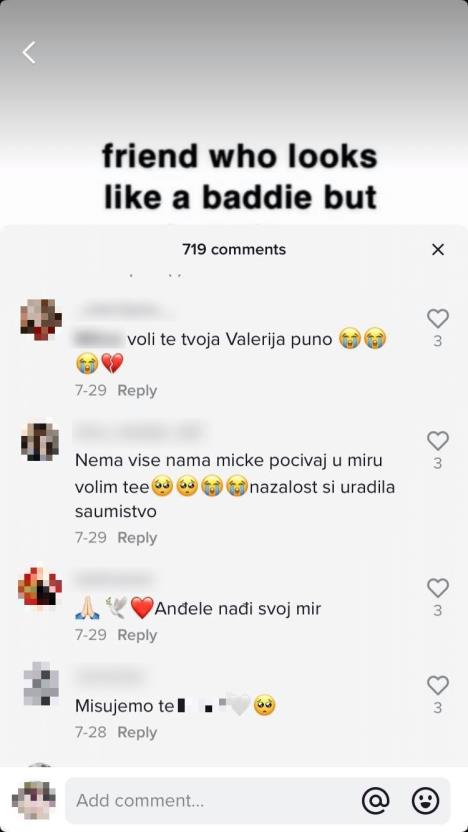Tap the video caption "friend who looks"
The height and width of the screenshot is (832, 468).
pos(240,157)
